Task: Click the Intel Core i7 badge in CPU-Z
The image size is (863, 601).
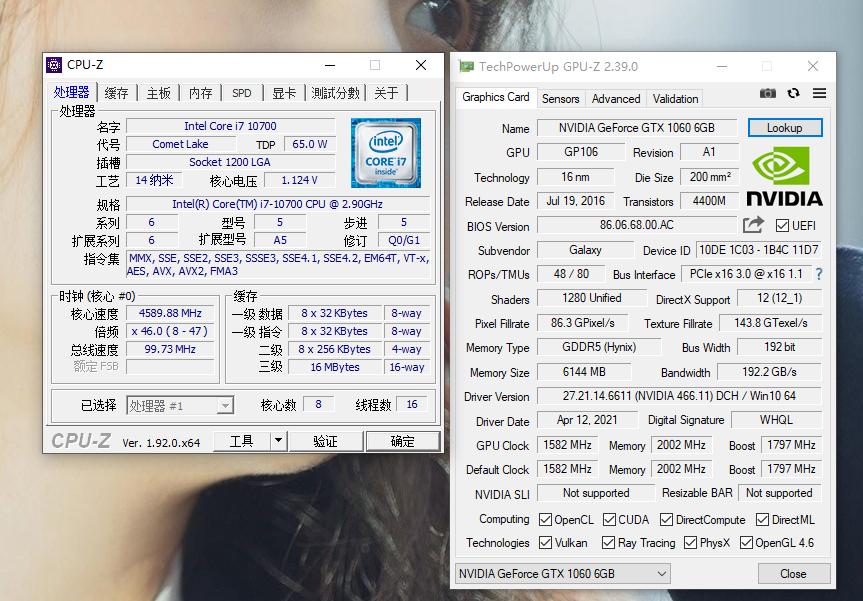Action: click(385, 152)
